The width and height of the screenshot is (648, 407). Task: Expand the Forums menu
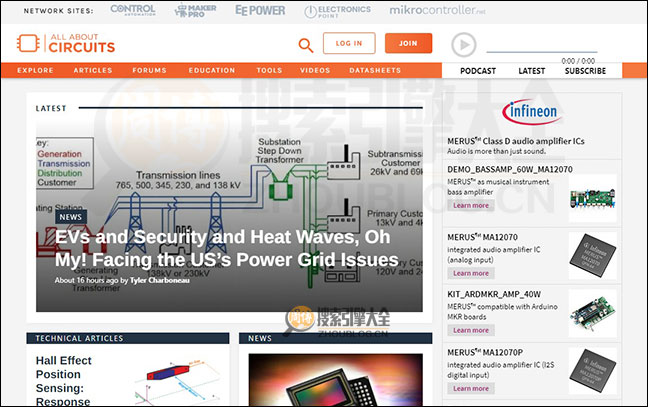150,71
